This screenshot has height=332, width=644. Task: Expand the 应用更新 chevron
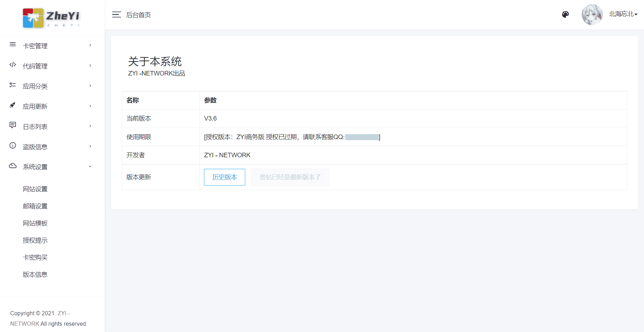[x=90, y=106]
